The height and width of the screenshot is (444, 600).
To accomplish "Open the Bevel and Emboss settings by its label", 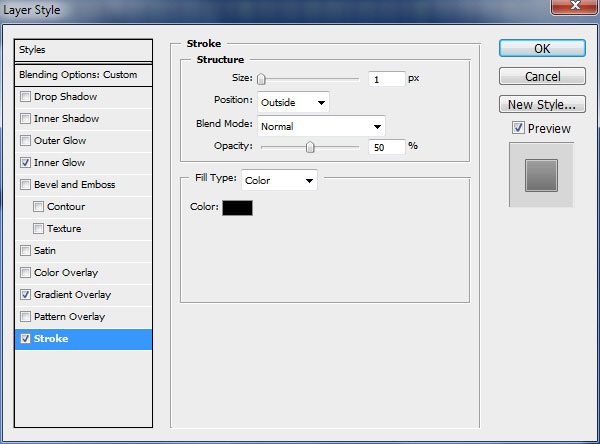I will (75, 184).
